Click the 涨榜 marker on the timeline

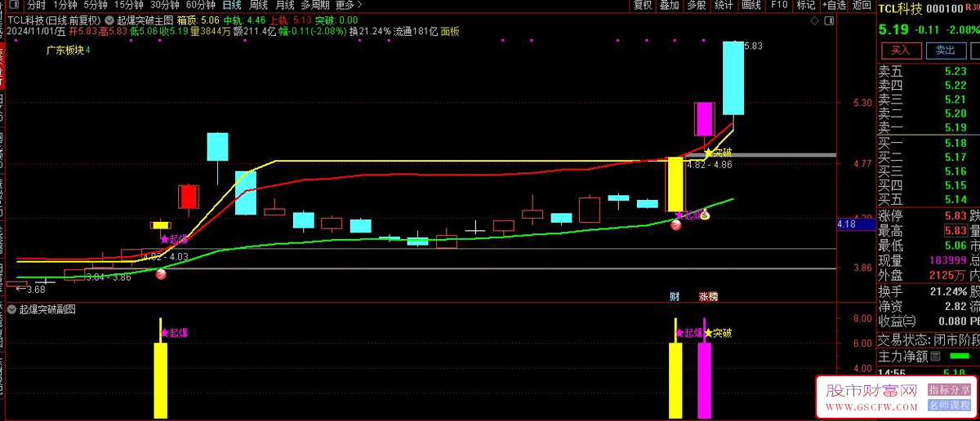[x=708, y=296]
